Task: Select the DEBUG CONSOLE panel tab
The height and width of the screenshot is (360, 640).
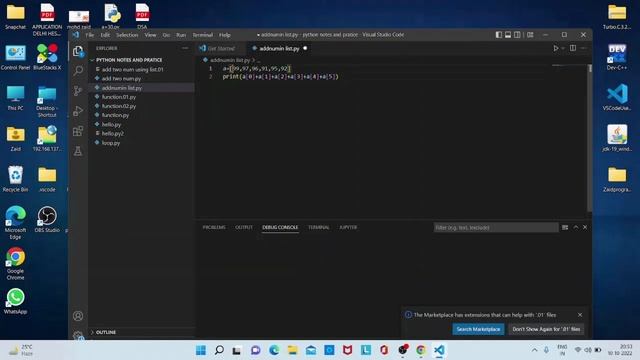Action: pyautogui.click(x=280, y=227)
